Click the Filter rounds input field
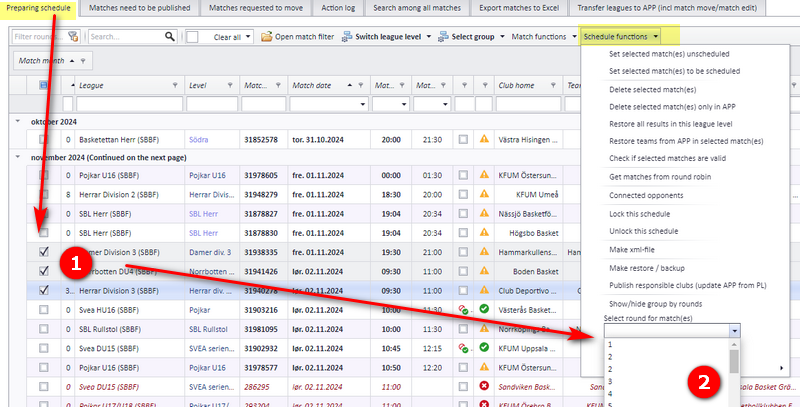Viewport: 800px width, 407px height. pos(40,37)
